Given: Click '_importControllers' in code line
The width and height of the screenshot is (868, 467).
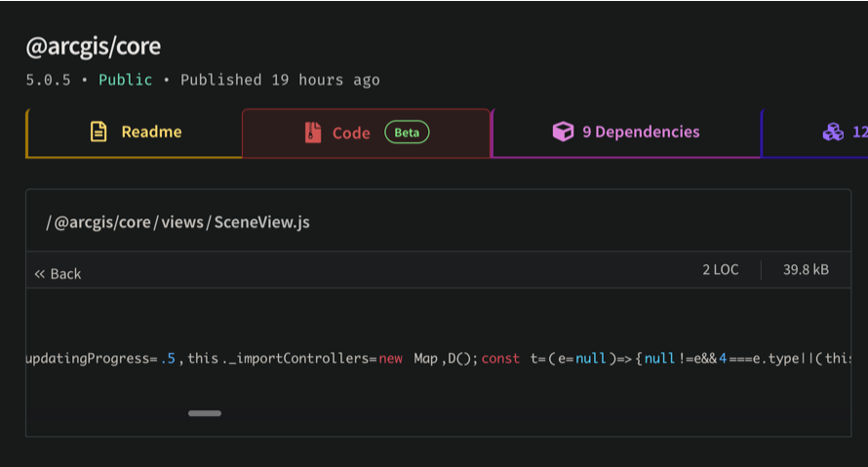Looking at the screenshot, I should (x=299, y=359).
